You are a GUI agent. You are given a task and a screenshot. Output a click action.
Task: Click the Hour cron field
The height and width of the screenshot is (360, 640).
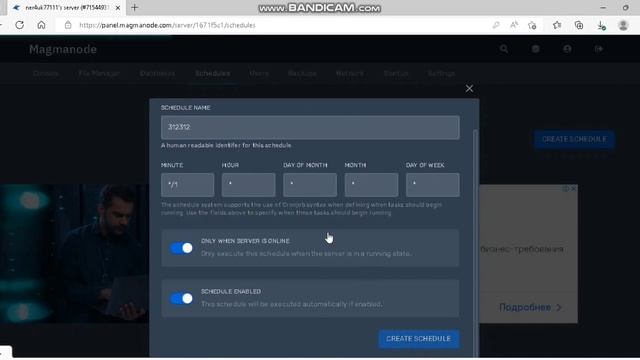click(249, 185)
